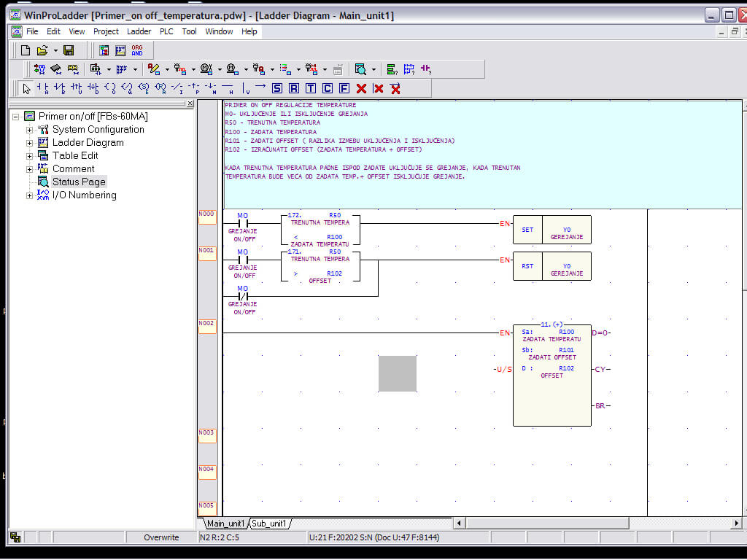Select Status Page in the project tree
Screen dimensions: 747x560
pos(78,182)
